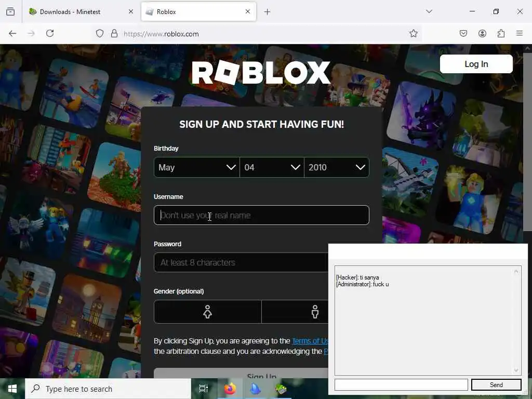
Task: Open Firefox View recent browsing icon
Action: 10,11
